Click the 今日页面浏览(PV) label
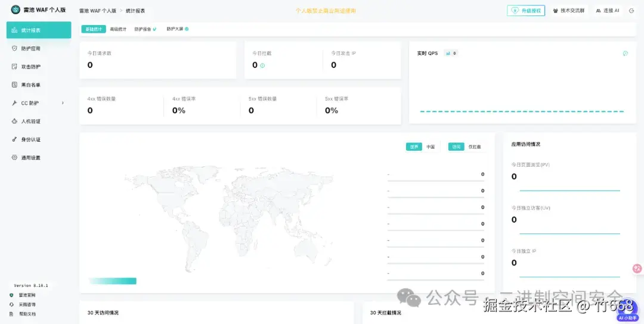This screenshot has width=644, height=324. point(530,164)
